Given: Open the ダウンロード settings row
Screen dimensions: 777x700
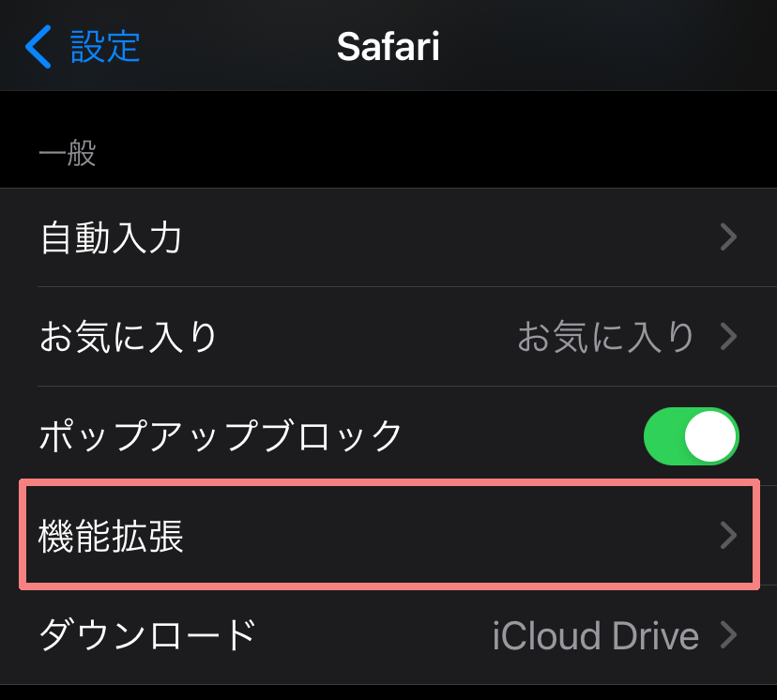Looking at the screenshot, I should coord(147,635).
